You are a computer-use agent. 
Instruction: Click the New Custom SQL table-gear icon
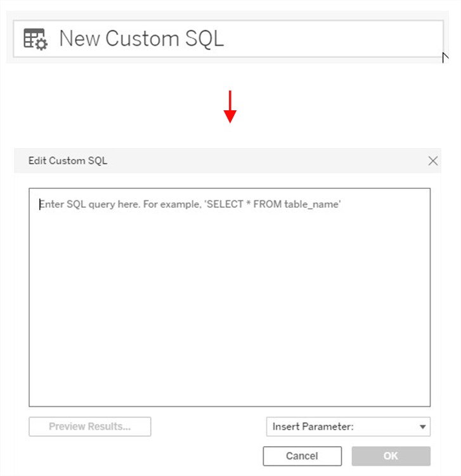pos(36,39)
